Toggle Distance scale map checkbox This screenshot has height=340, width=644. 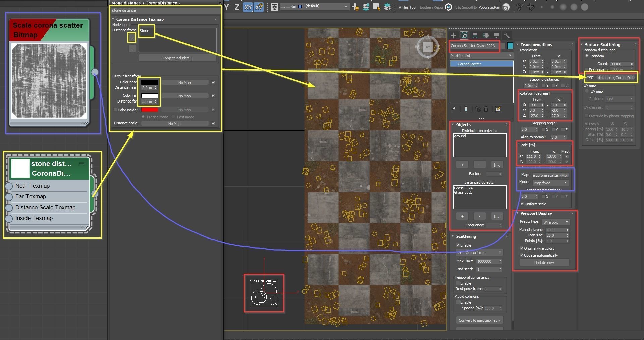pos(213,123)
